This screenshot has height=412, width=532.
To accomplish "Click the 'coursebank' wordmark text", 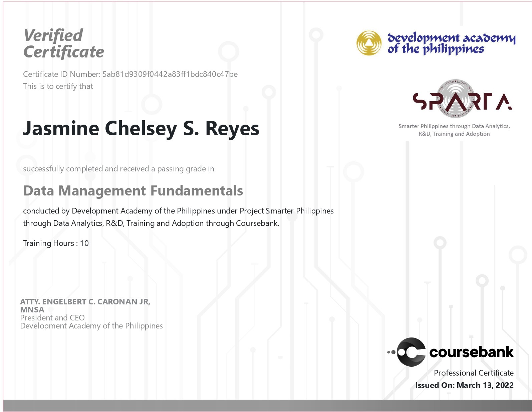I will pyautogui.click(x=471, y=352).
